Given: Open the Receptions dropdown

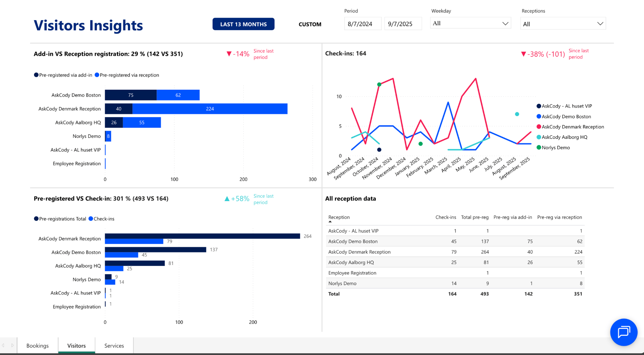Looking at the screenshot, I should pos(563,23).
